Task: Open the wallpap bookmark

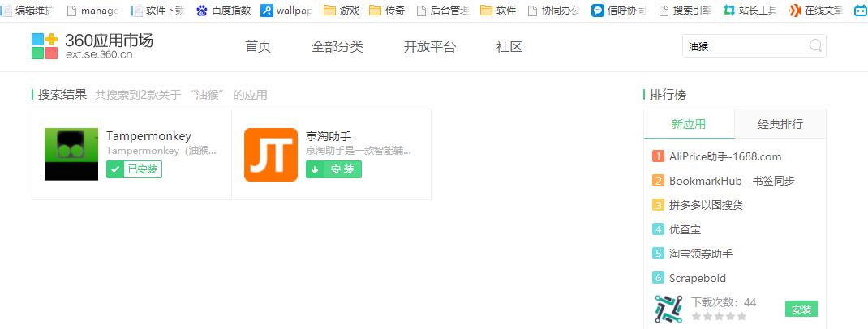Action: [286, 10]
